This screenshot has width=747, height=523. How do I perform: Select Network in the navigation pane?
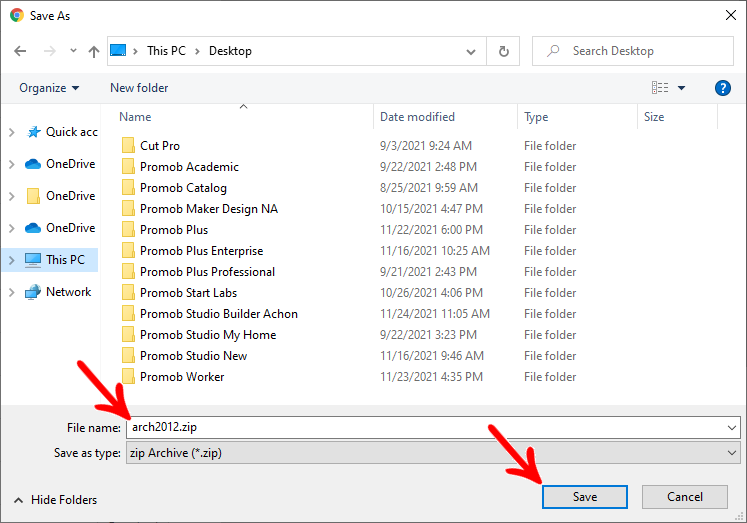coord(58,292)
